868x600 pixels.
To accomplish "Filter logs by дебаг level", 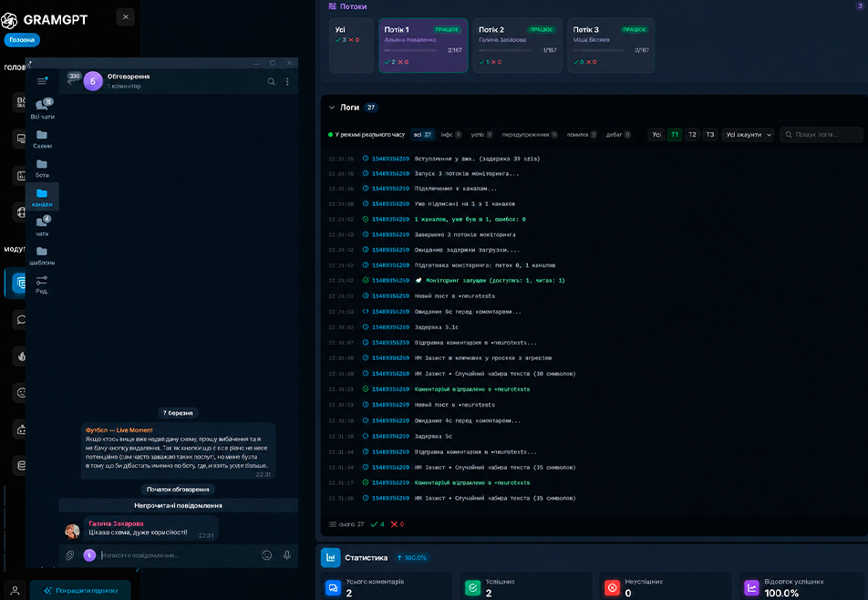I will tap(618, 135).
